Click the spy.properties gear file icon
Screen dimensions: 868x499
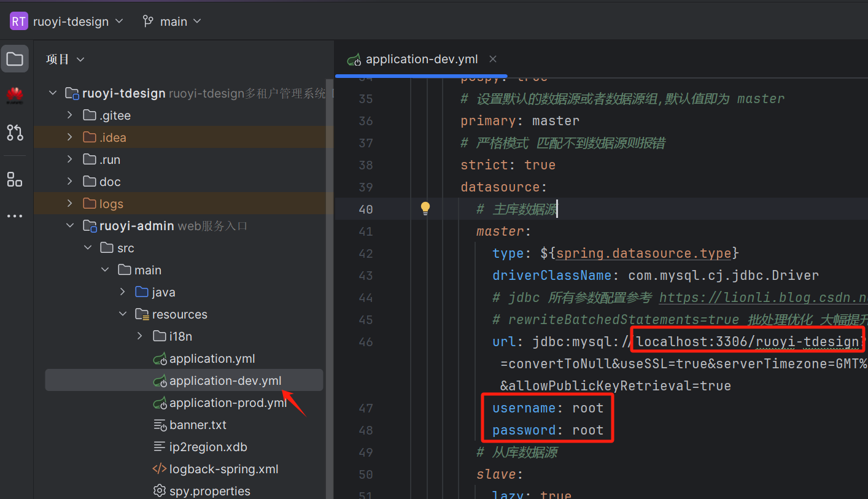click(160, 491)
